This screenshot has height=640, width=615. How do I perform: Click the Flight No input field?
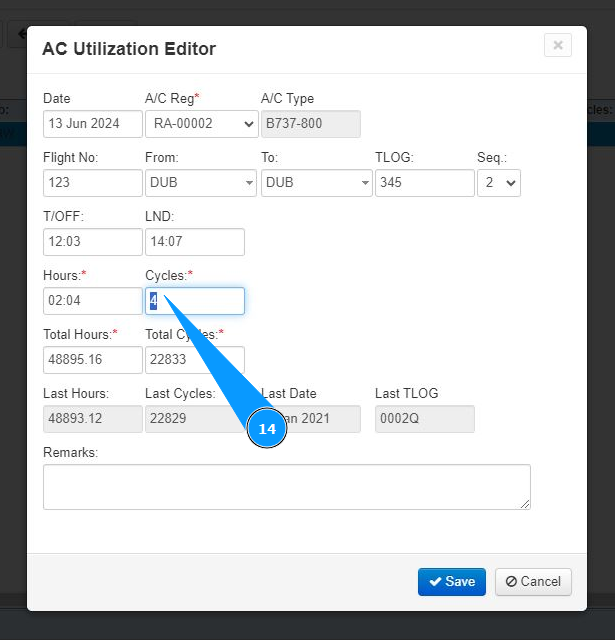tap(93, 183)
